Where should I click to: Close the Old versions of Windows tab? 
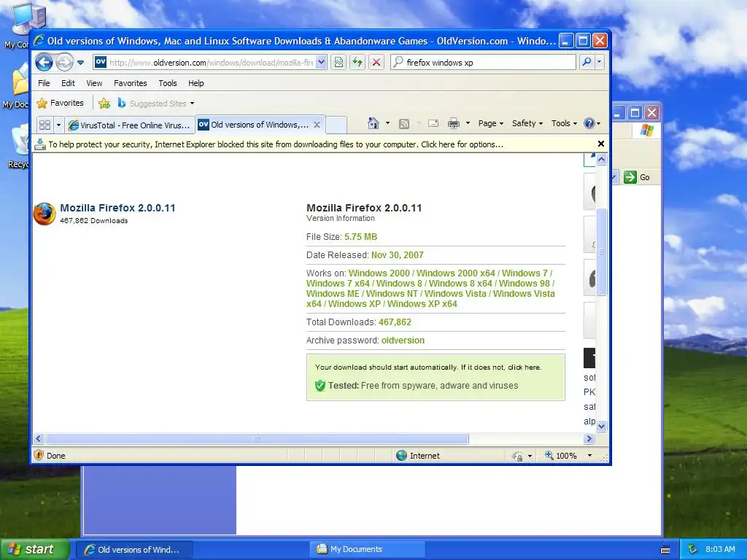click(x=317, y=125)
